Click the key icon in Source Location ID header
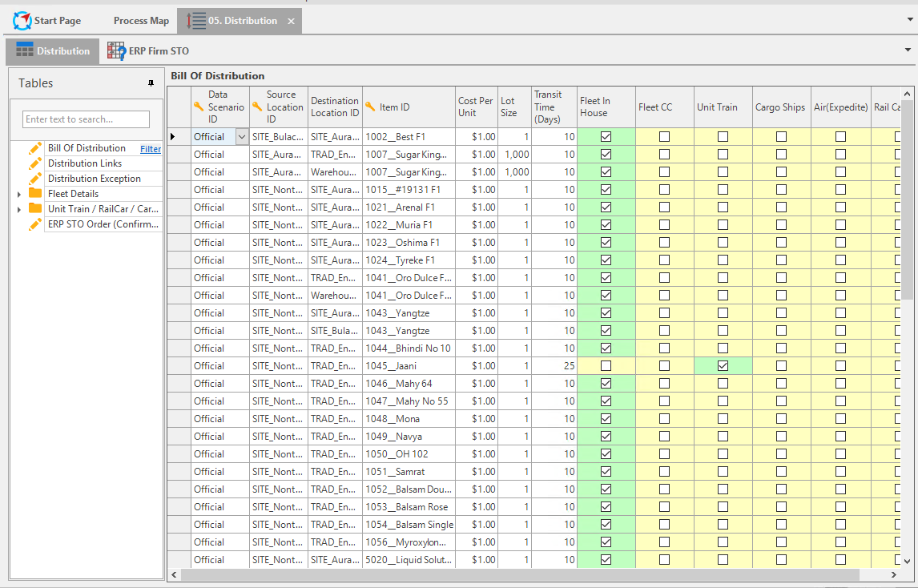The width and height of the screenshot is (918, 588). pos(258,107)
